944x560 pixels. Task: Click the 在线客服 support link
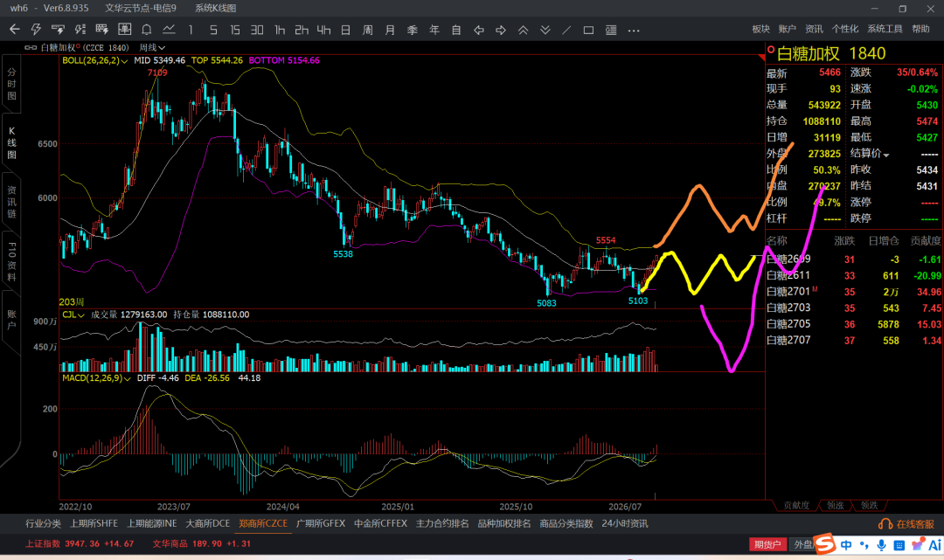[x=906, y=524]
